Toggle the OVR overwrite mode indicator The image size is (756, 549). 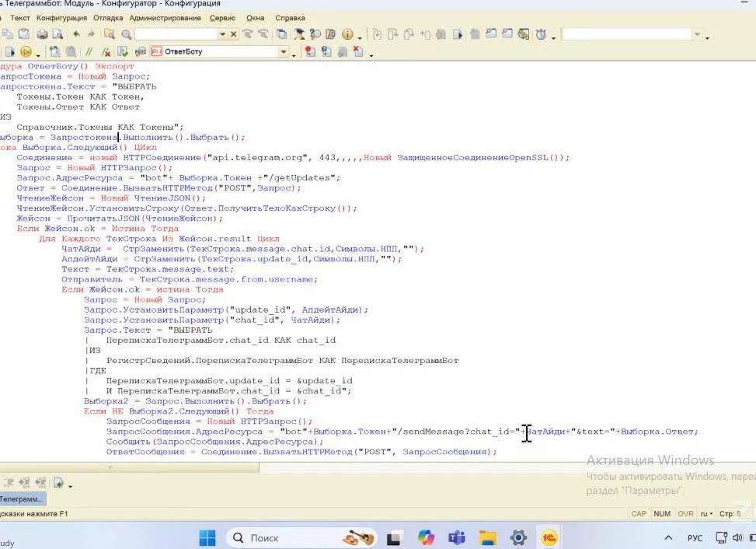[685, 514]
